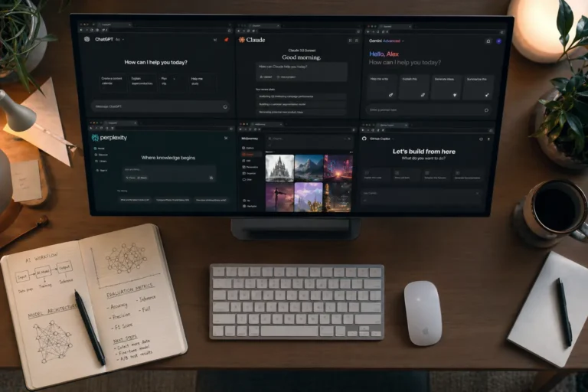Click the GitHub octocat logo icon

(x=364, y=139)
